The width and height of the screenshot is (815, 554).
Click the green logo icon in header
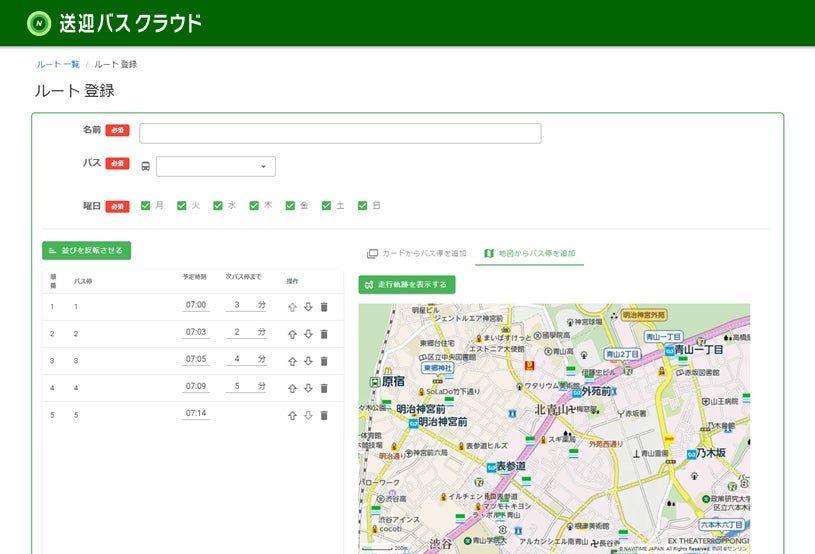(39, 23)
